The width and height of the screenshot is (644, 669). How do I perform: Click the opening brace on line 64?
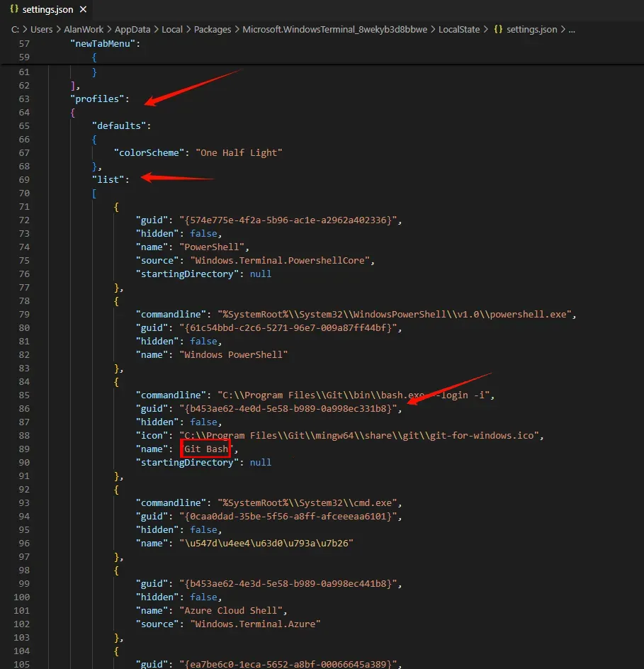tap(72, 113)
